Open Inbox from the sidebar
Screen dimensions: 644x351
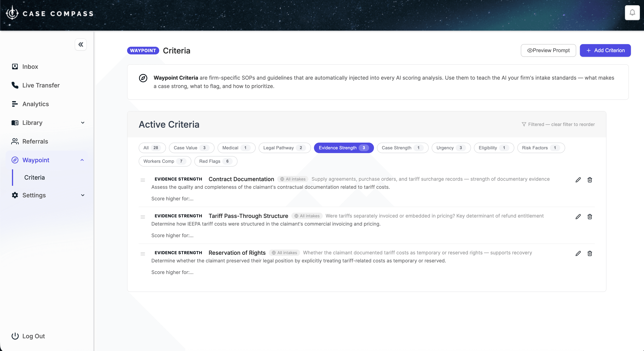coord(30,67)
